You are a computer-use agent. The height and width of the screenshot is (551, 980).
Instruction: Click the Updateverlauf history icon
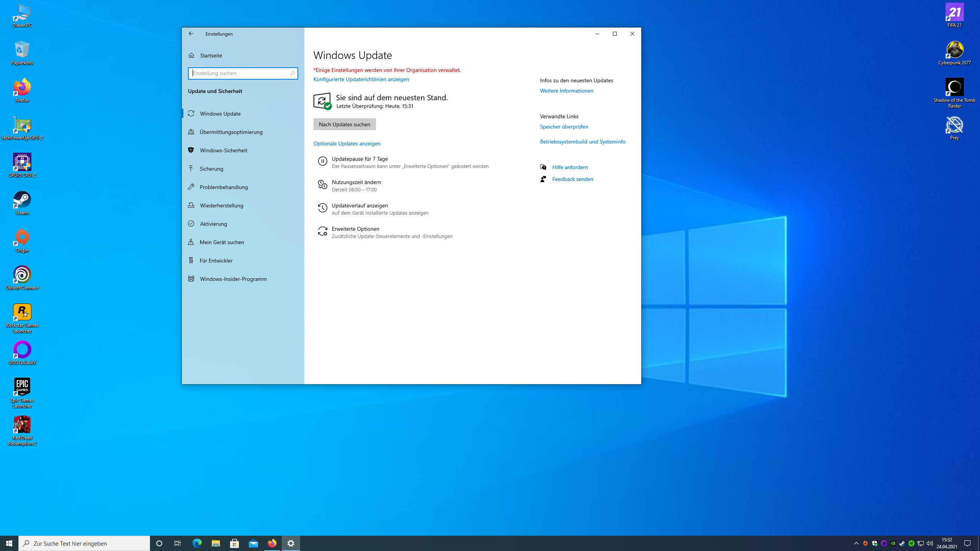coord(322,208)
